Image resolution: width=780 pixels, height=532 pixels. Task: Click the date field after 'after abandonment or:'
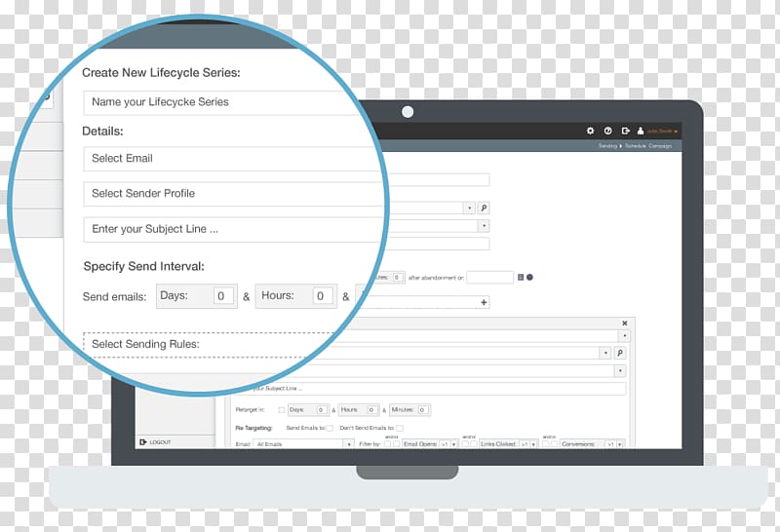490,278
